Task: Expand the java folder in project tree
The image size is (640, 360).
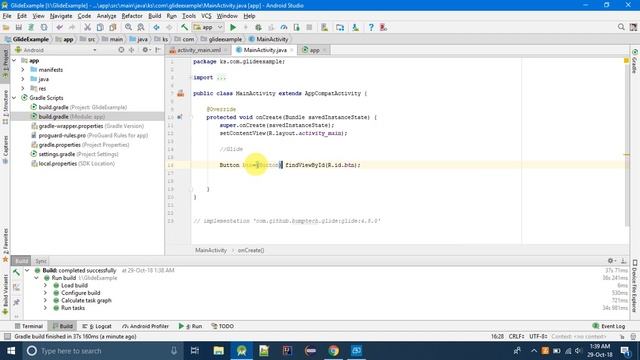Action: [23, 79]
